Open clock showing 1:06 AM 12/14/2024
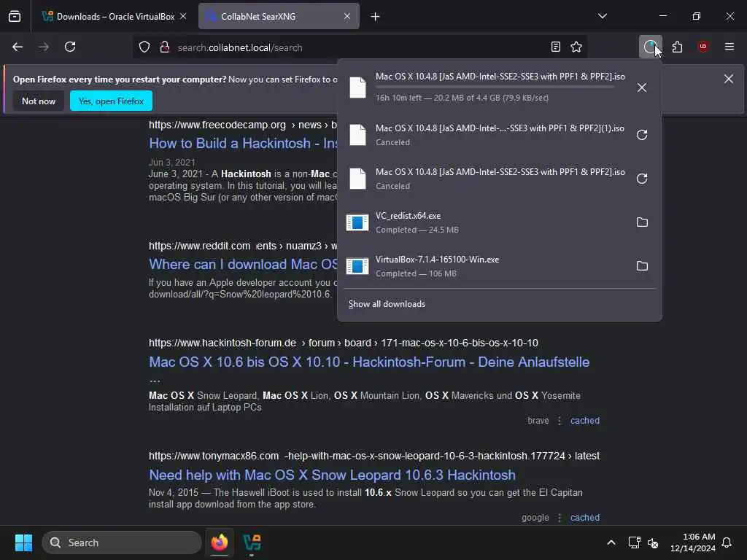Screen dimensions: 747x560 click(x=693, y=542)
